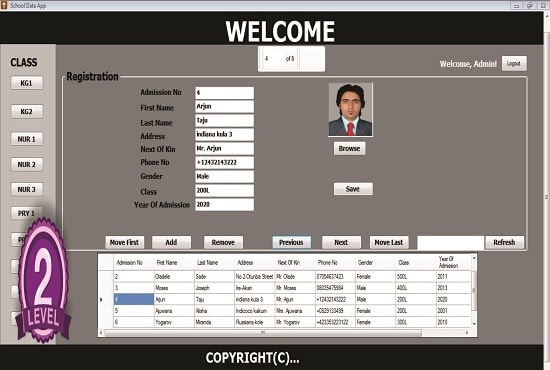Edit the First Name field containing Arjun
Screen dimensions: 550x370
pyautogui.click(x=224, y=107)
